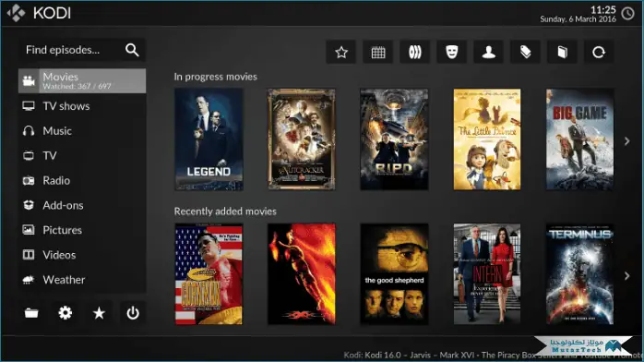Select the R.I.P.D. movie poster
This screenshot has height=362, width=644.
tap(394, 139)
